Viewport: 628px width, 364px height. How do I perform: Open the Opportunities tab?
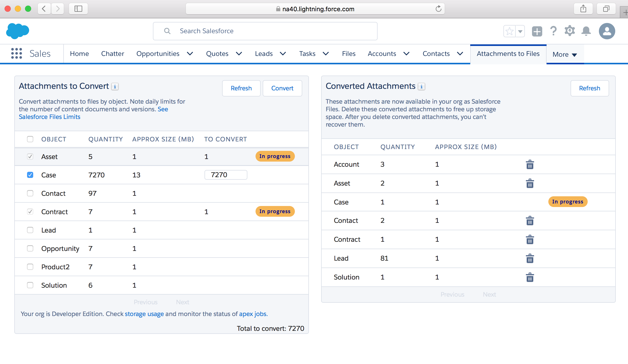pos(158,54)
